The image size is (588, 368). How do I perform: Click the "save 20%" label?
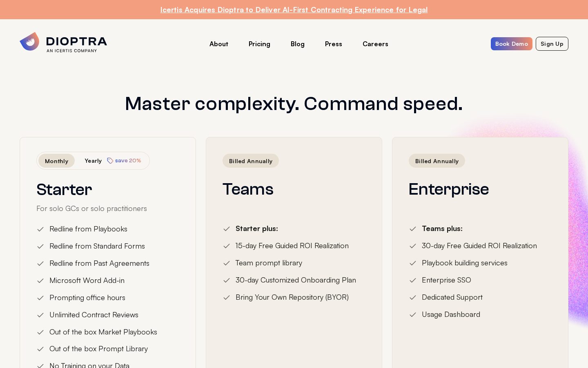point(128,161)
